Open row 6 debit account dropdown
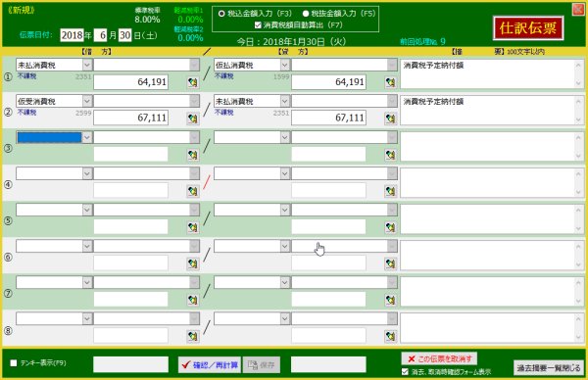Viewport: 588px width, 380px height. tap(87, 246)
